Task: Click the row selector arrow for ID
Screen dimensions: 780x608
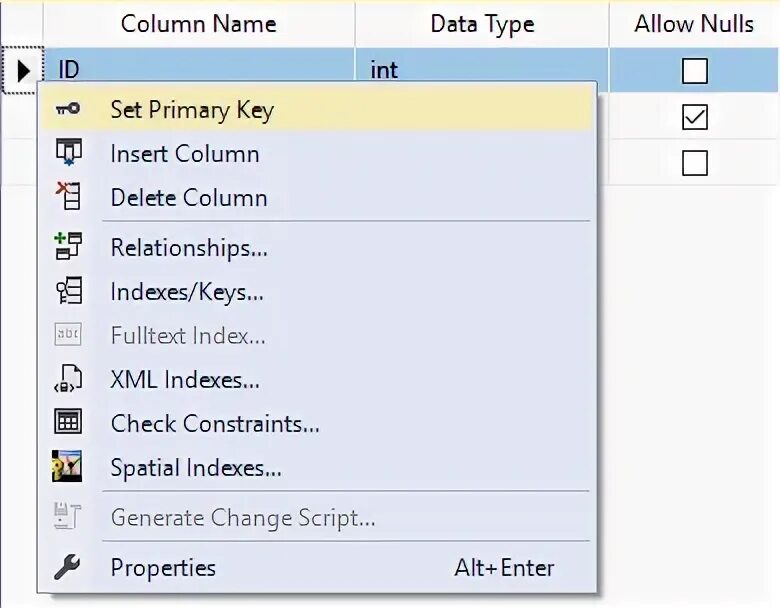Action: tap(22, 71)
